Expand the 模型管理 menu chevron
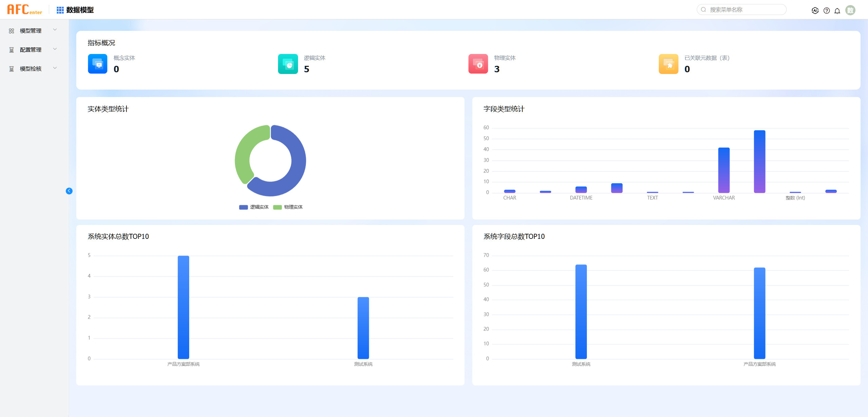This screenshot has height=417, width=868. tap(55, 30)
